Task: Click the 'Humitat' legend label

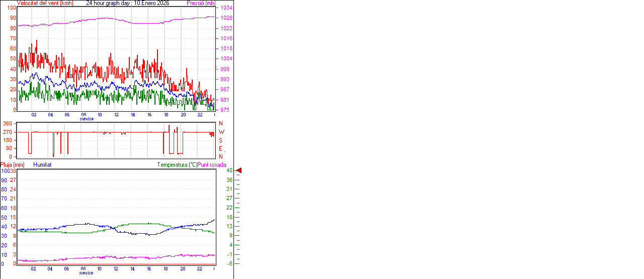Action: pyautogui.click(x=42, y=165)
